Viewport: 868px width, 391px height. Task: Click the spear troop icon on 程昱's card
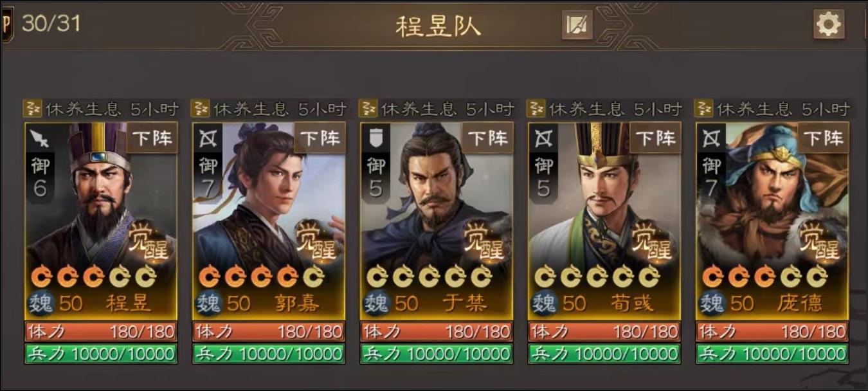(40, 138)
